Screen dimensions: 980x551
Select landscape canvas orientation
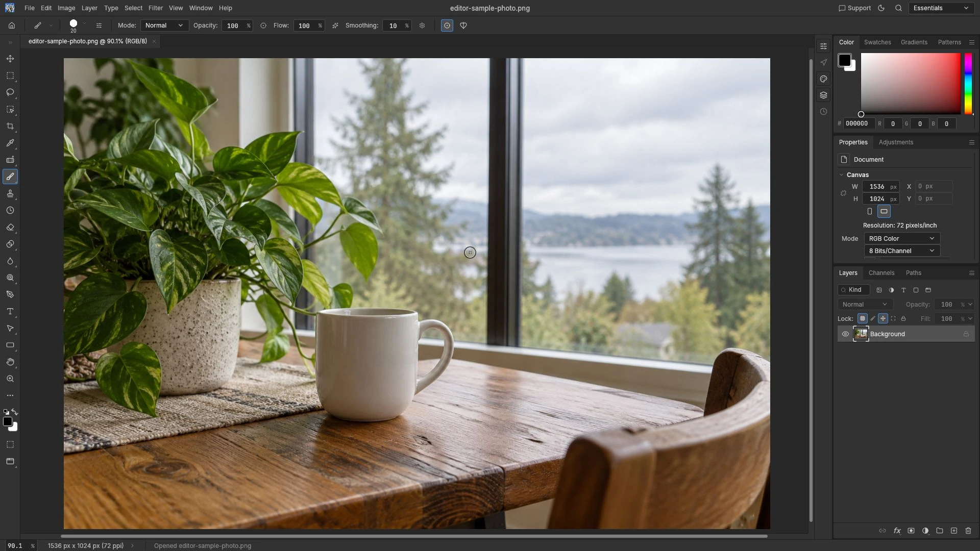(x=884, y=212)
